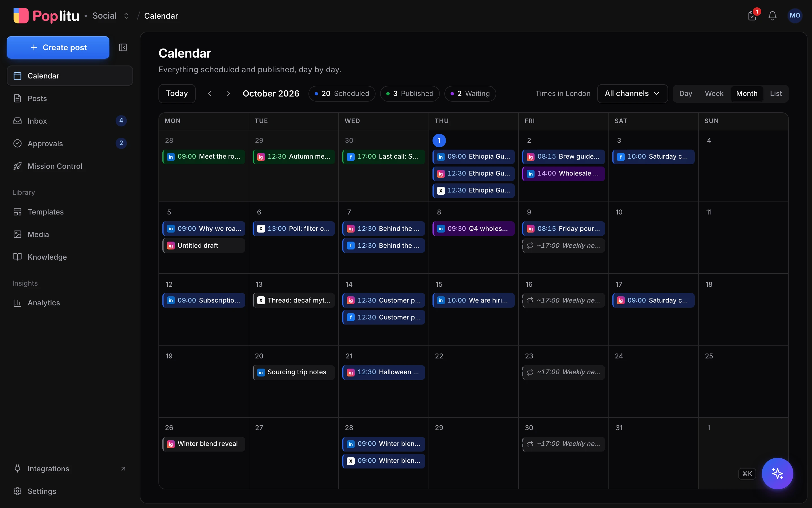This screenshot has height=508, width=812.
Task: Click the Create post button
Action: click(x=58, y=47)
